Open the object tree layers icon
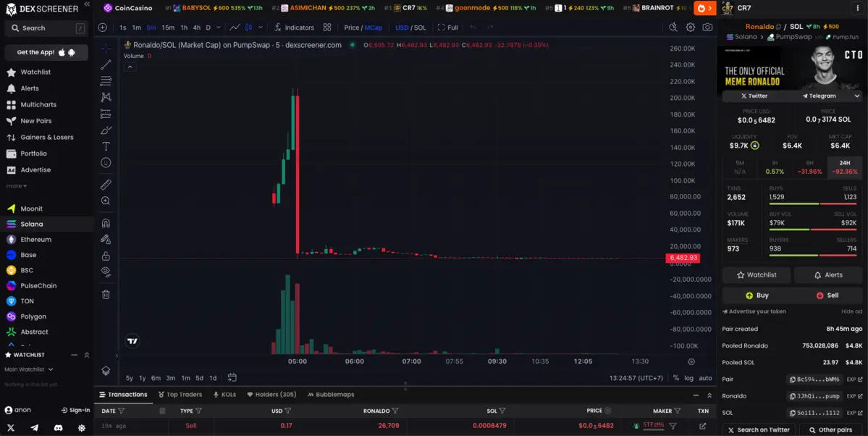Image resolution: width=868 pixels, height=436 pixels. click(106, 370)
